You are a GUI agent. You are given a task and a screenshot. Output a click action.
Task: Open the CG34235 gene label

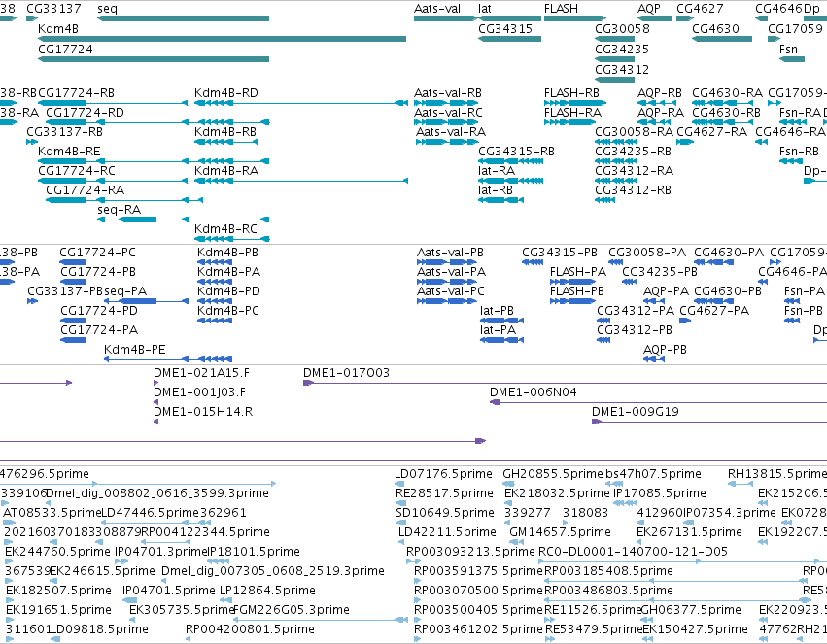coord(622,49)
